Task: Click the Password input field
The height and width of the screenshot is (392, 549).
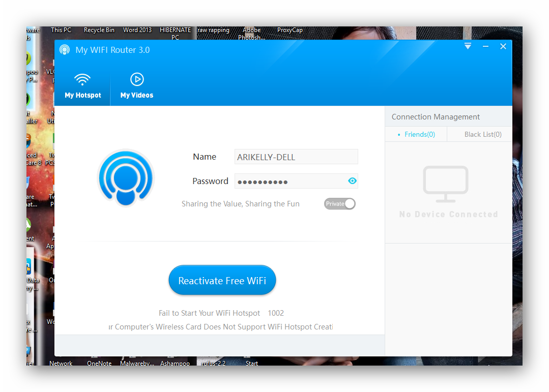Action: coord(296,182)
